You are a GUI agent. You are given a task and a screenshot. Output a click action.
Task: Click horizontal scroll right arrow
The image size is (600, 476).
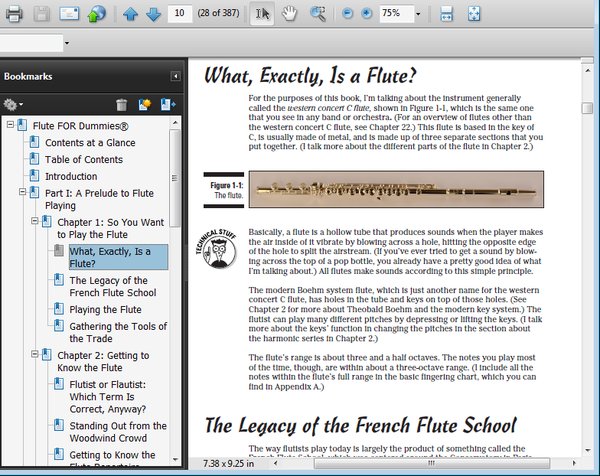pyautogui.click(x=574, y=463)
